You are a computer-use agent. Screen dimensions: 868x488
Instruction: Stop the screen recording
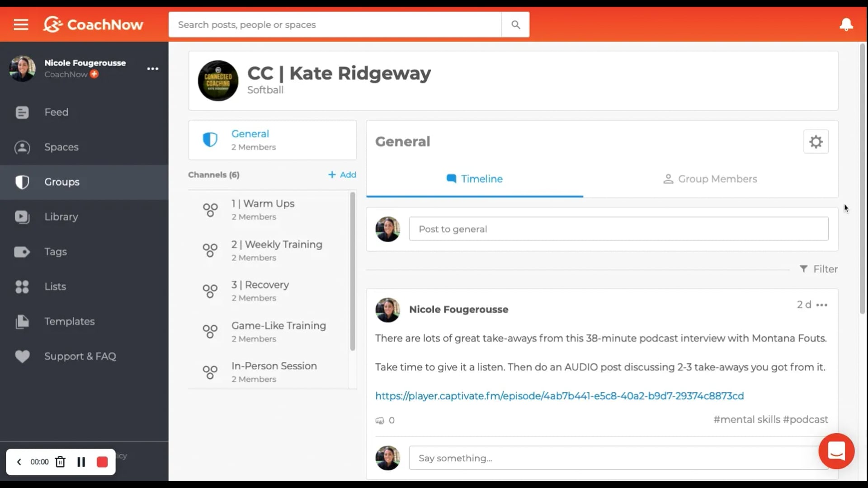(x=102, y=462)
